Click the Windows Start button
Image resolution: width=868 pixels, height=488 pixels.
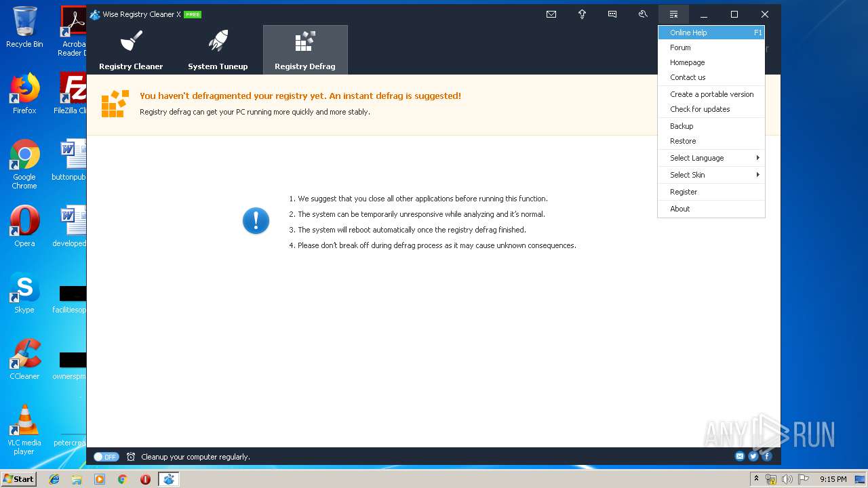pyautogui.click(x=18, y=479)
